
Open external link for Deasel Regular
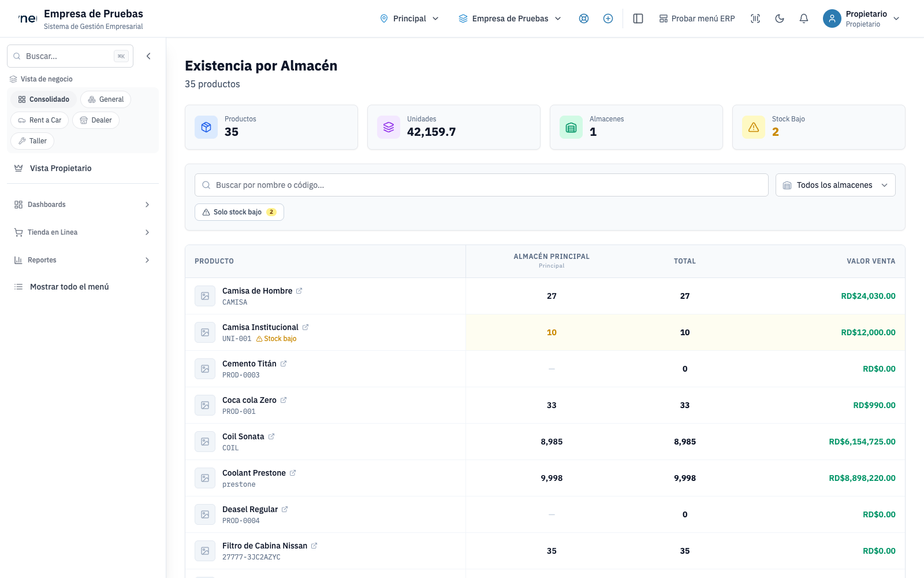point(285,509)
